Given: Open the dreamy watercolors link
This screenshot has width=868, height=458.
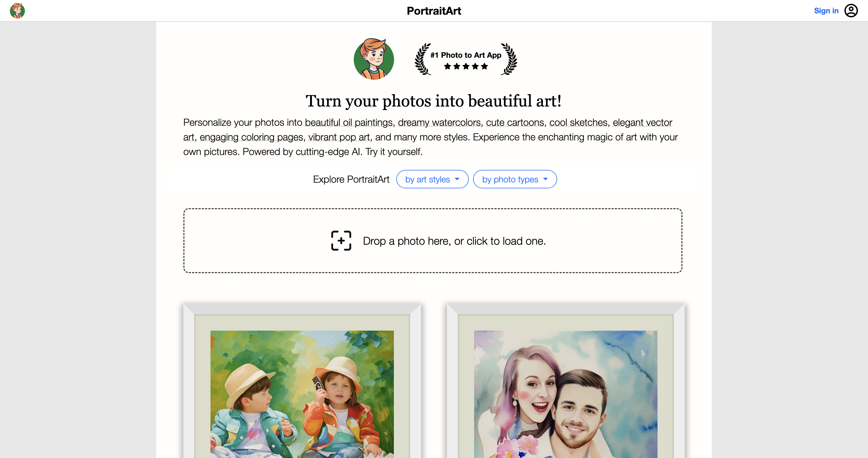Looking at the screenshot, I should click(439, 122).
